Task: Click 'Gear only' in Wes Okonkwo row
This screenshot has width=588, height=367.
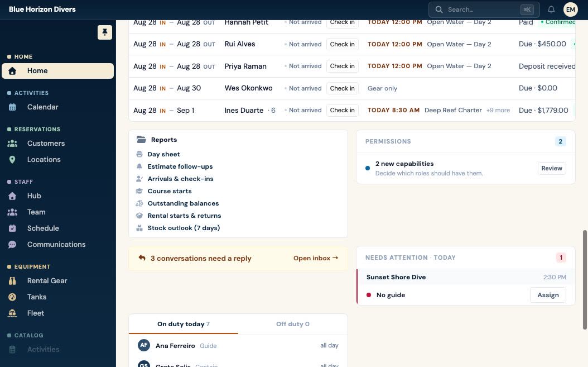Action: coord(382,89)
